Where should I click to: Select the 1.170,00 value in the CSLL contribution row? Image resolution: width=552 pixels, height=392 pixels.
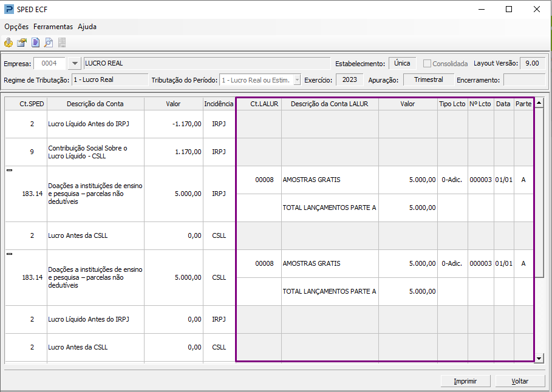click(174, 152)
